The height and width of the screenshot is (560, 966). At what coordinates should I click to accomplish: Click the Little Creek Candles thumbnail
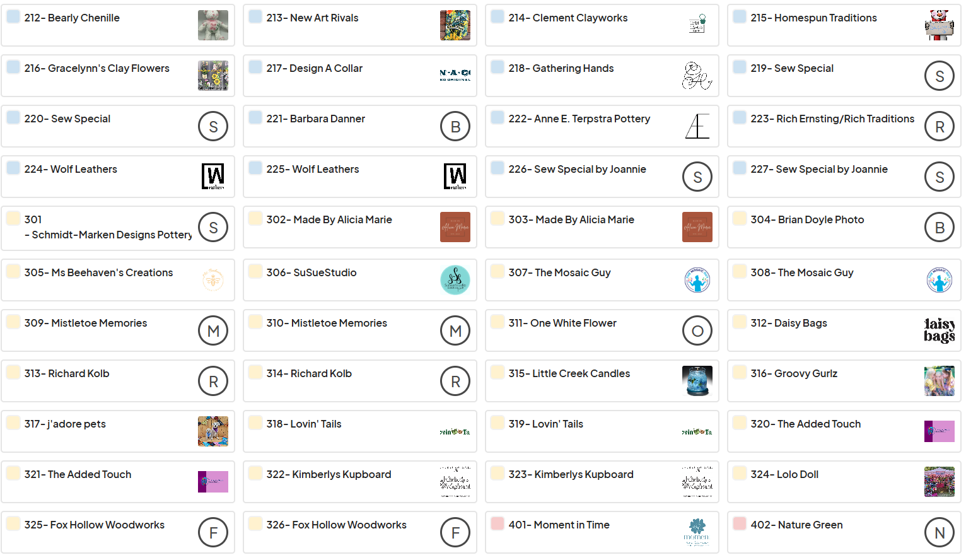pos(697,381)
